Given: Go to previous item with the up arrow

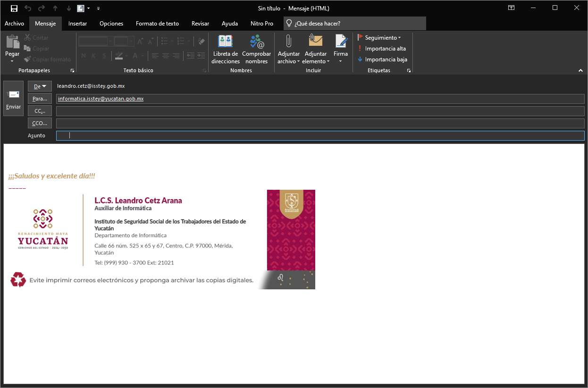Looking at the screenshot, I should 55,8.
